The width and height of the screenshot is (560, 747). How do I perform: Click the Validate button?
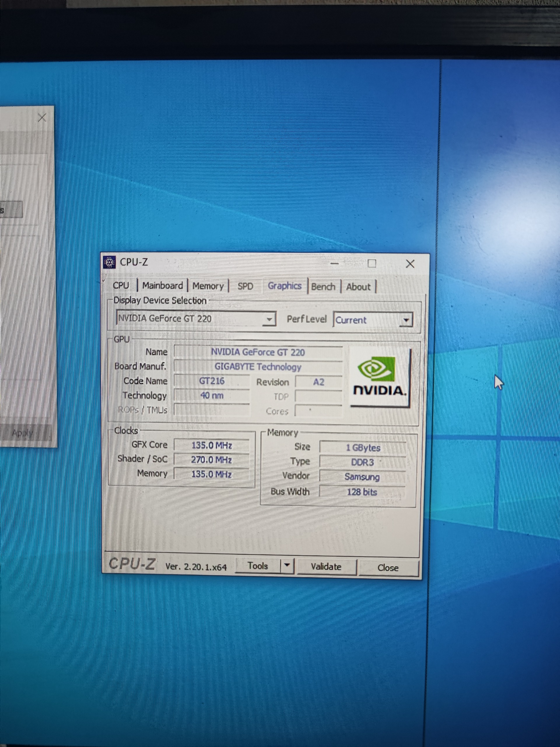(326, 567)
